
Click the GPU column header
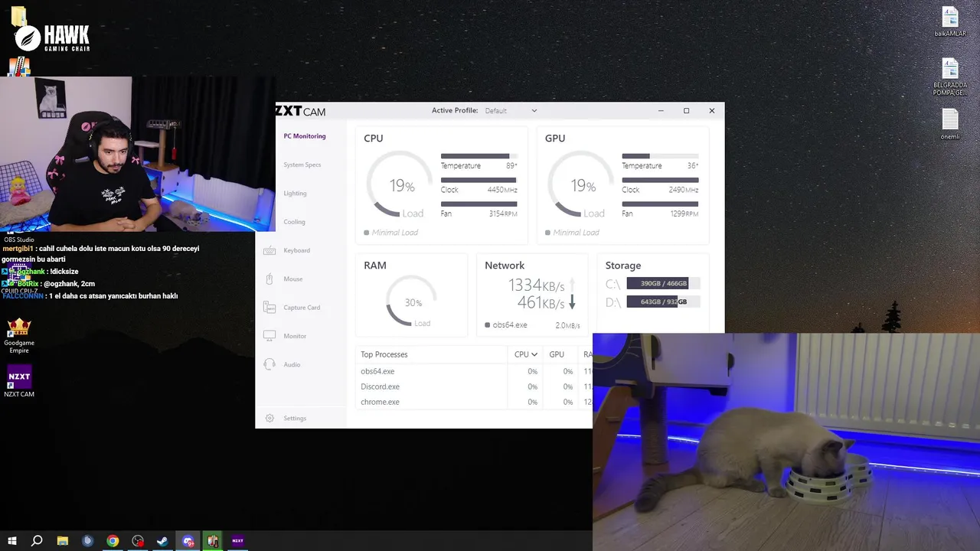click(557, 354)
